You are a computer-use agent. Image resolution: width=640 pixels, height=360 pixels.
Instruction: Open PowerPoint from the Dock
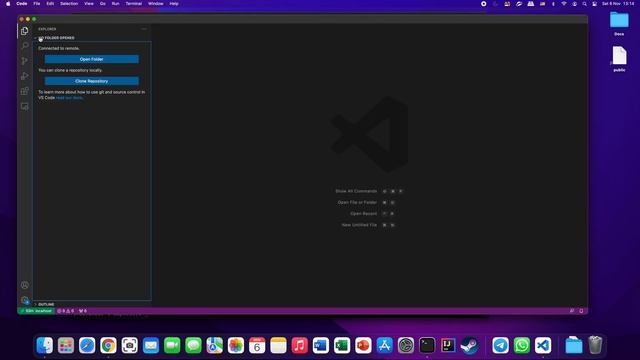[363, 345]
